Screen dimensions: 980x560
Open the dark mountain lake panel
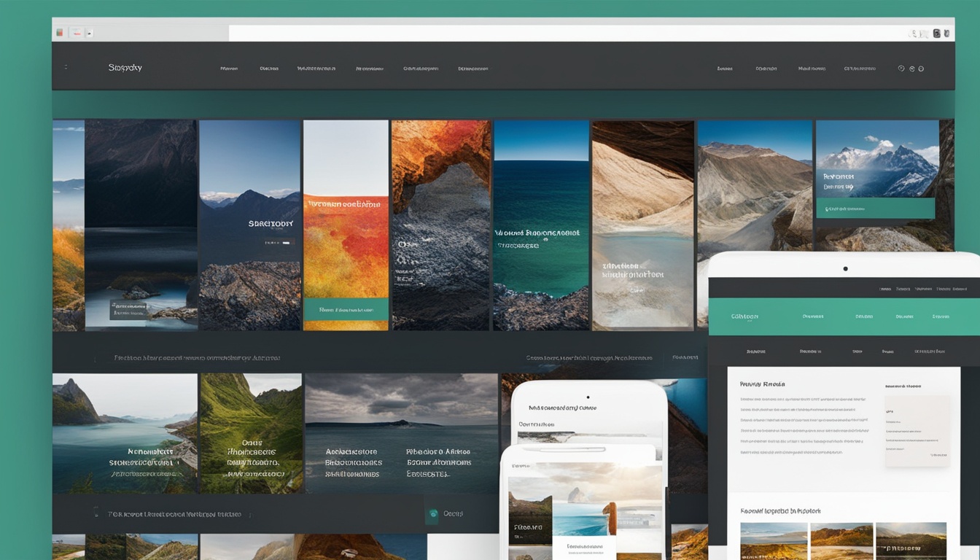pos(141,225)
